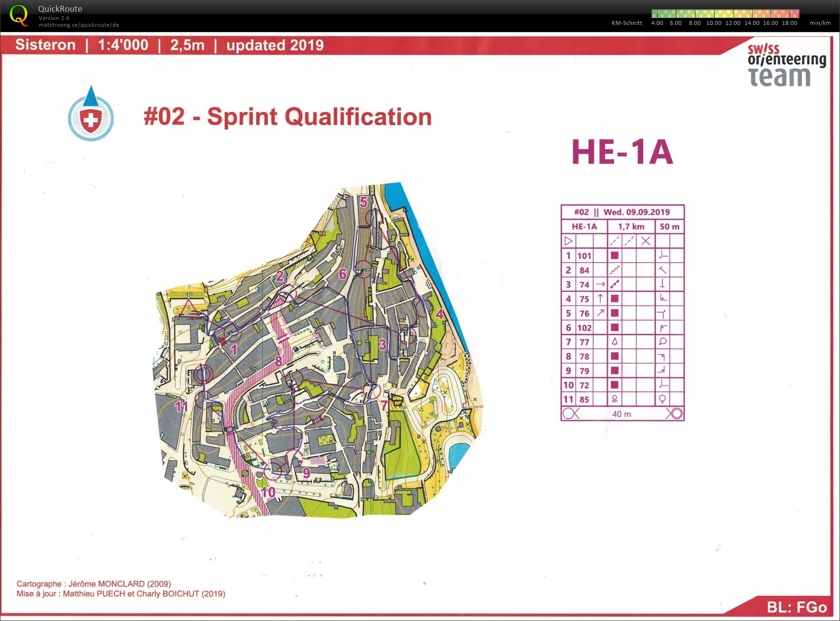Click the HE-1A course heading
Viewport: 840px width, 621px height.
622,152
